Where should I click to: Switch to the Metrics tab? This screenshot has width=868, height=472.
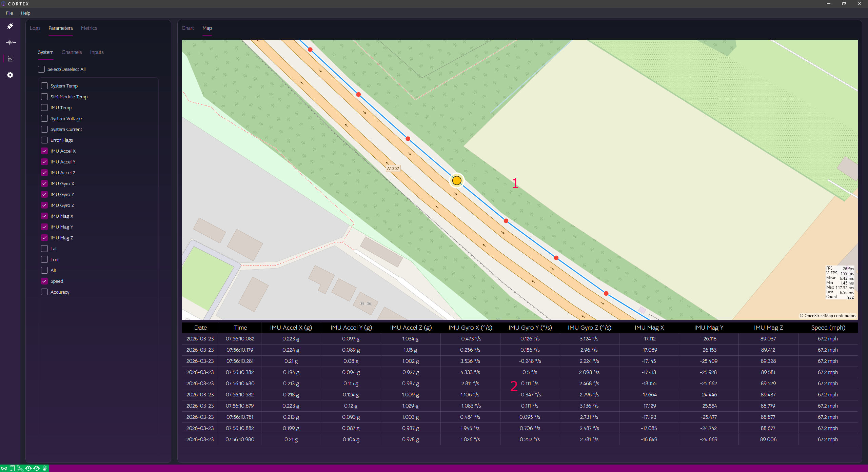[x=89, y=28]
